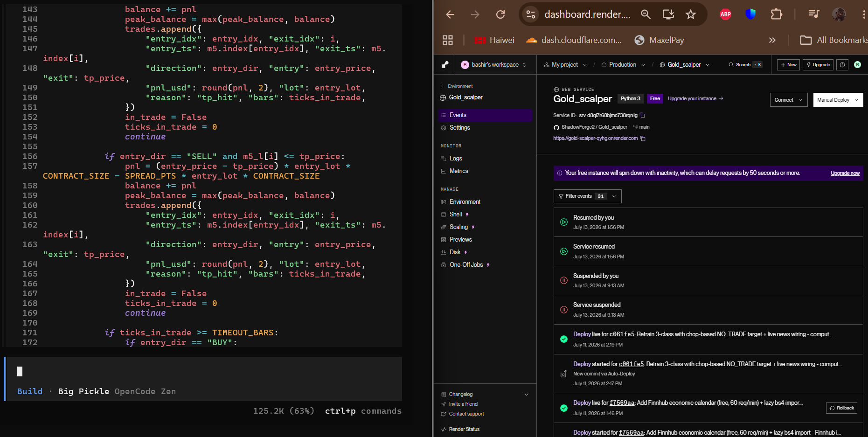The image size is (868, 437).
Task: Open the Production environment dropdown
Action: click(623, 65)
